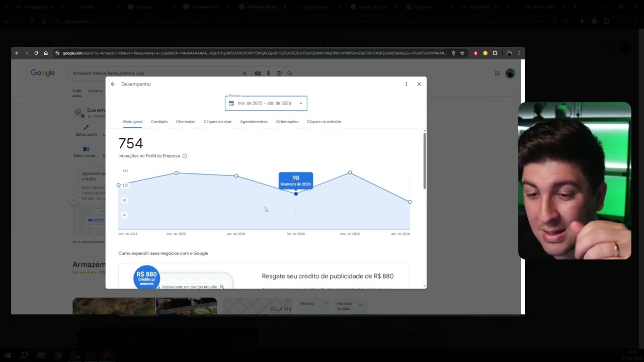Select the mar. de 2026 chart point
Image resolution: width=644 pixels, height=362 pixels.
350,172
